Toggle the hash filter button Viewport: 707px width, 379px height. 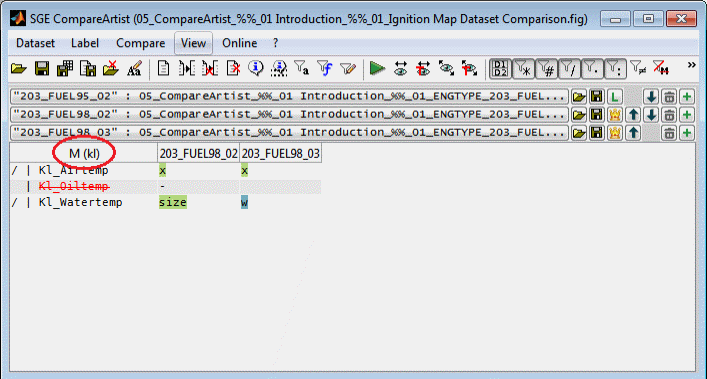pos(546,69)
